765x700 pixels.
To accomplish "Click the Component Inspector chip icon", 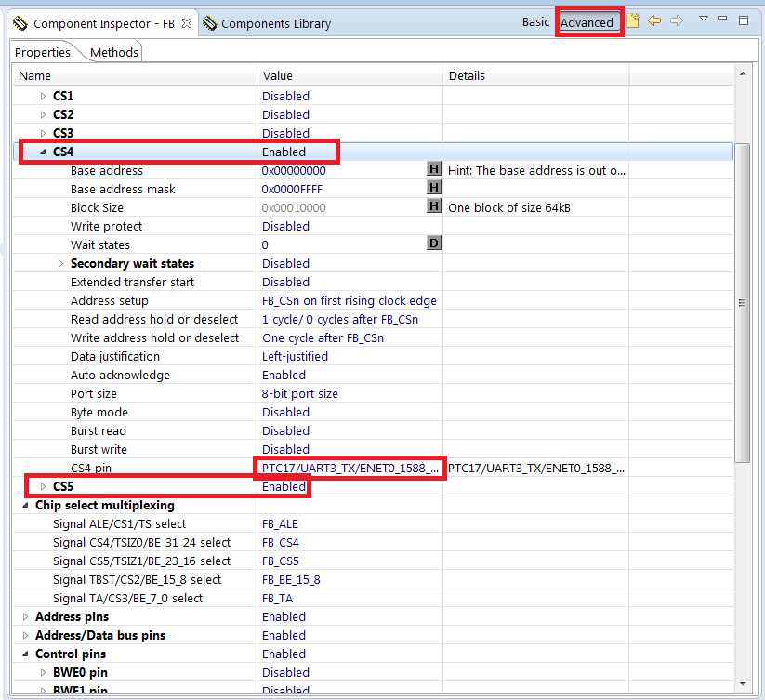I will pos(20,23).
